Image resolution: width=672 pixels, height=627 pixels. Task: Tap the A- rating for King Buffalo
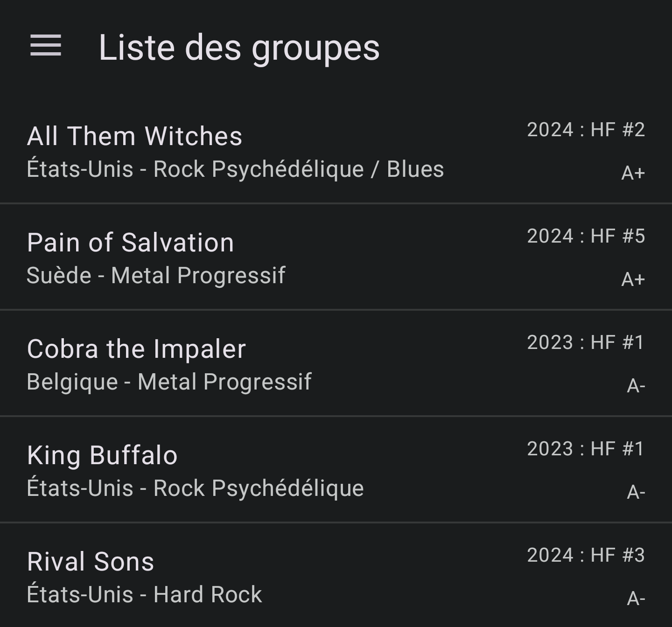click(636, 492)
